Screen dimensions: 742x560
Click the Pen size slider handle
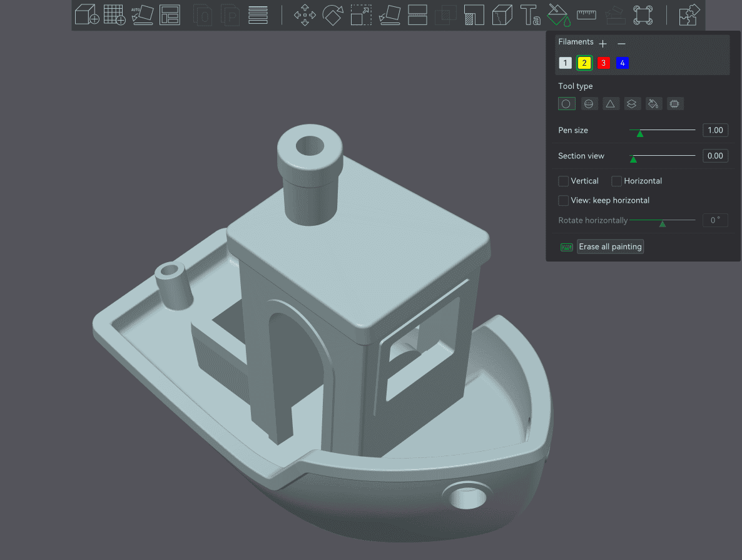[x=639, y=133]
